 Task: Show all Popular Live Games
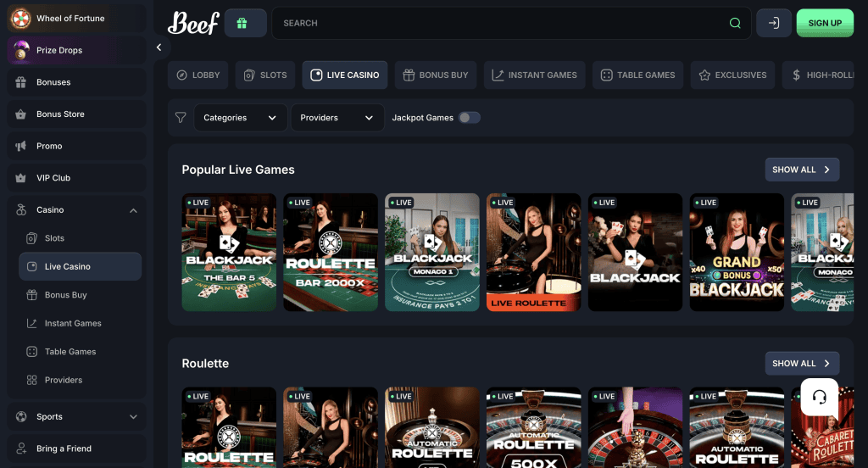801,170
